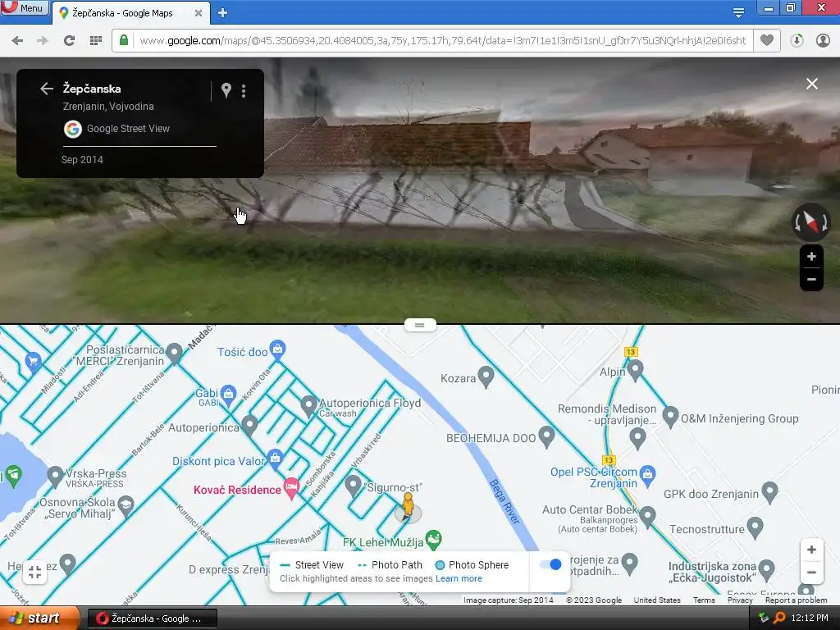Open the downloads icon in toolbar
This screenshot has width=840, height=630.
pyautogui.click(x=797, y=41)
